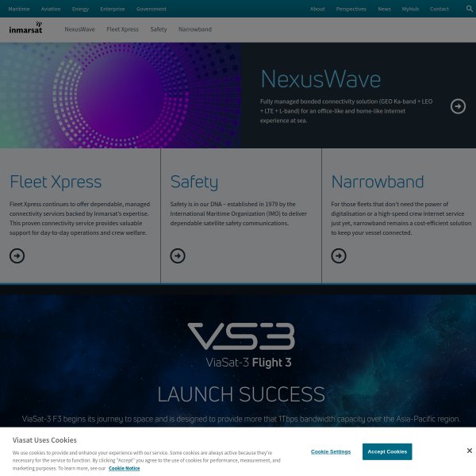Click the NexusWave banner arrow icon
Image resolution: width=476 pixels, height=476 pixels.
458,106
